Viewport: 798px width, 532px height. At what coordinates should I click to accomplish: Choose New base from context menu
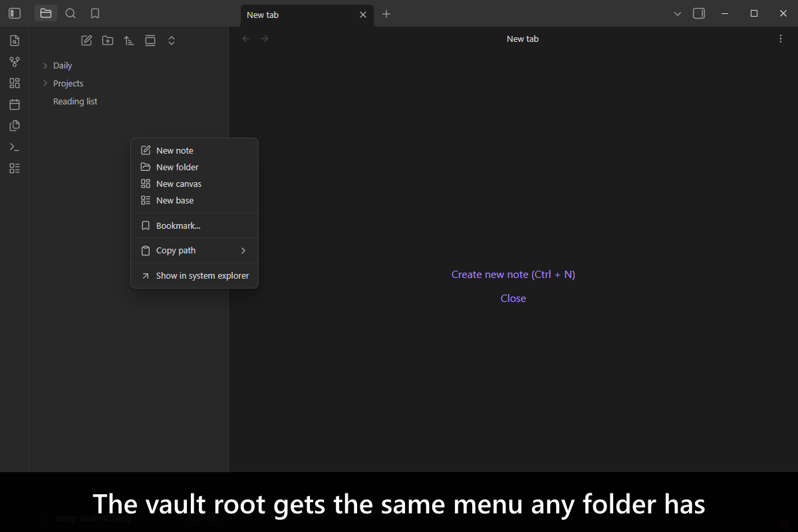[x=194, y=200]
